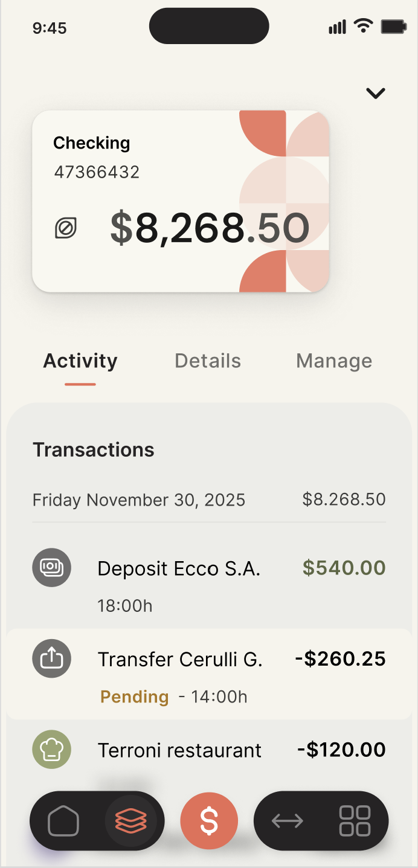418x868 pixels.
Task: Toggle balance visibility icon on card
Action: pos(66,228)
